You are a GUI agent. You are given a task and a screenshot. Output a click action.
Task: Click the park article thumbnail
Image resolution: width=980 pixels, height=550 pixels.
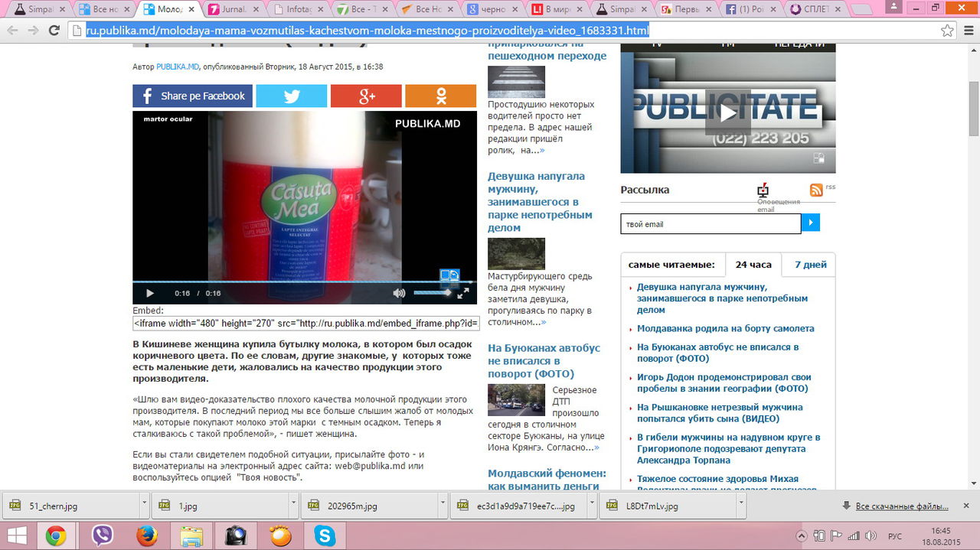pyautogui.click(x=516, y=253)
